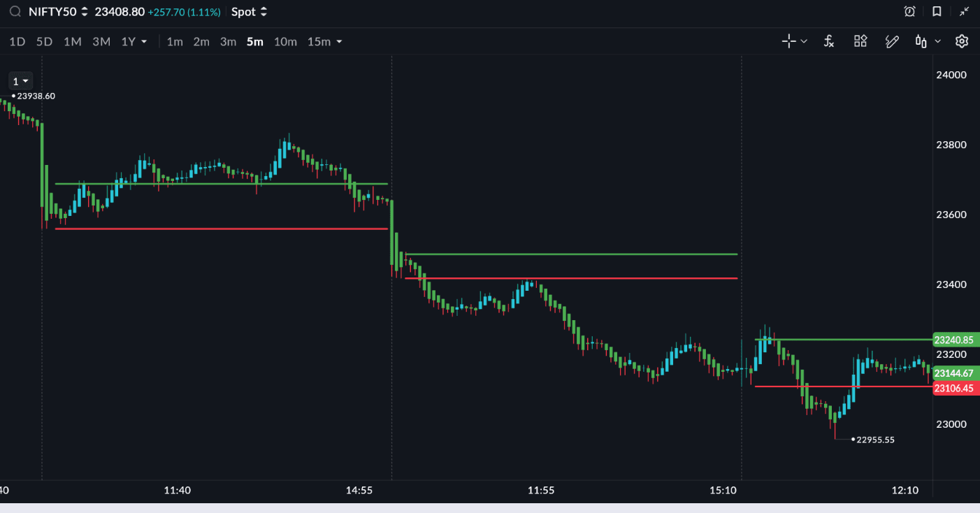Open the fx indicators menu
Screen dimensions: 980x513
(828, 41)
